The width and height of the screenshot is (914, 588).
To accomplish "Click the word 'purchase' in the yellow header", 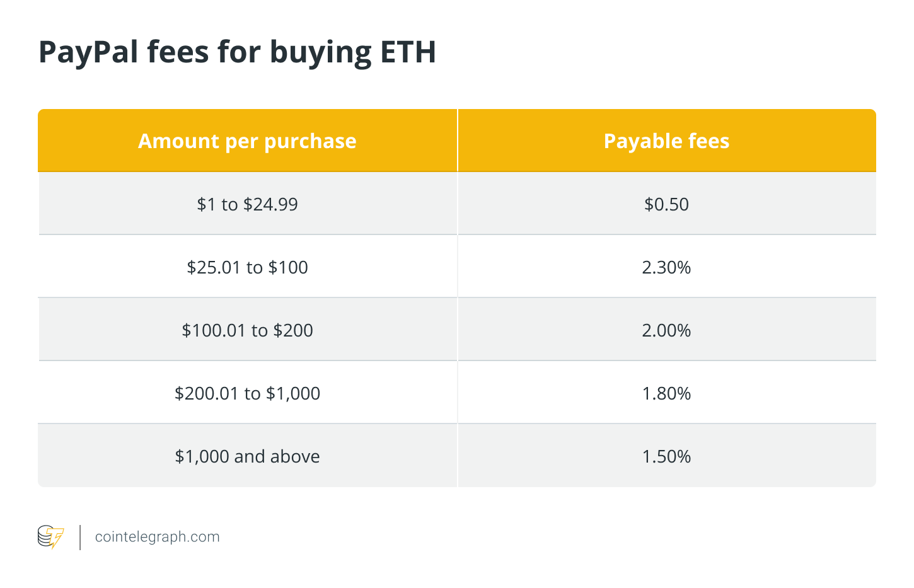I will (x=310, y=142).
